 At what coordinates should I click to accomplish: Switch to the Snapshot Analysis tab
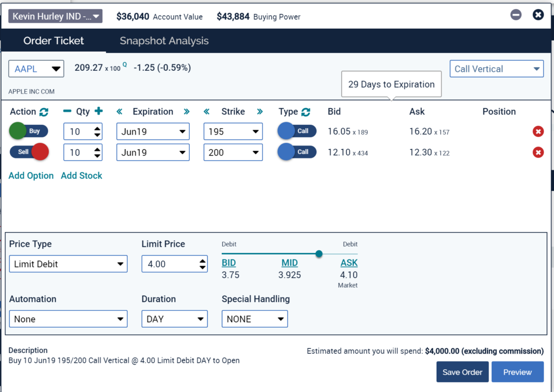164,41
